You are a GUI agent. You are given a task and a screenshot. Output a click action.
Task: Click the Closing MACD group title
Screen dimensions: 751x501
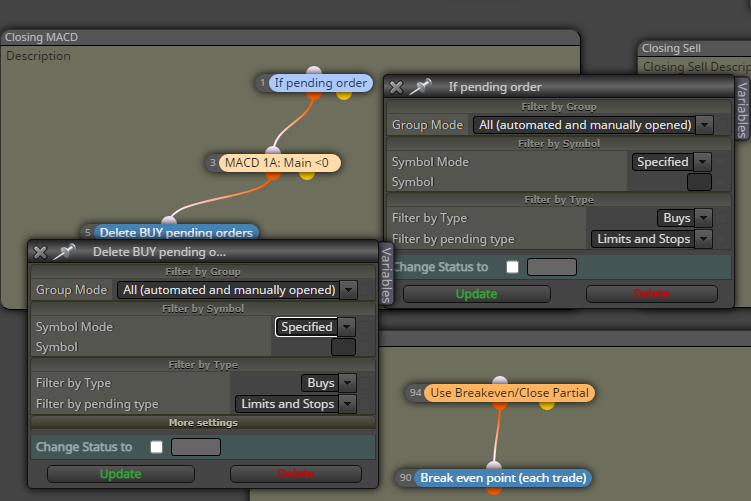tap(42, 37)
